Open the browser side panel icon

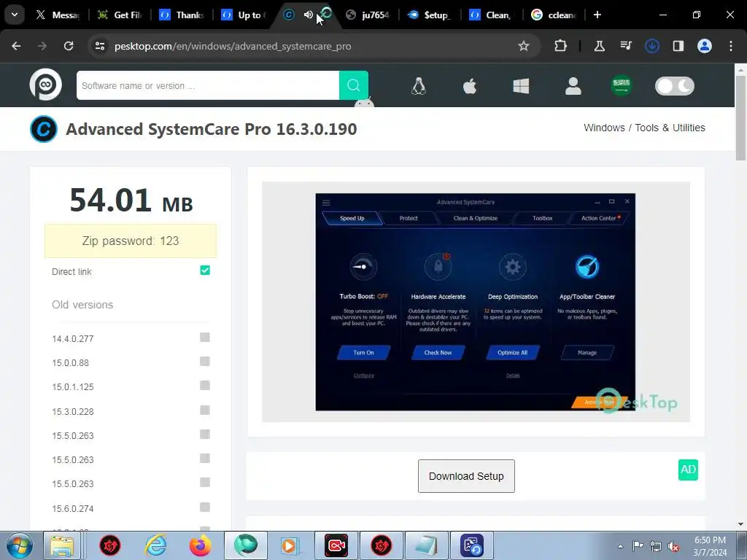click(x=678, y=46)
